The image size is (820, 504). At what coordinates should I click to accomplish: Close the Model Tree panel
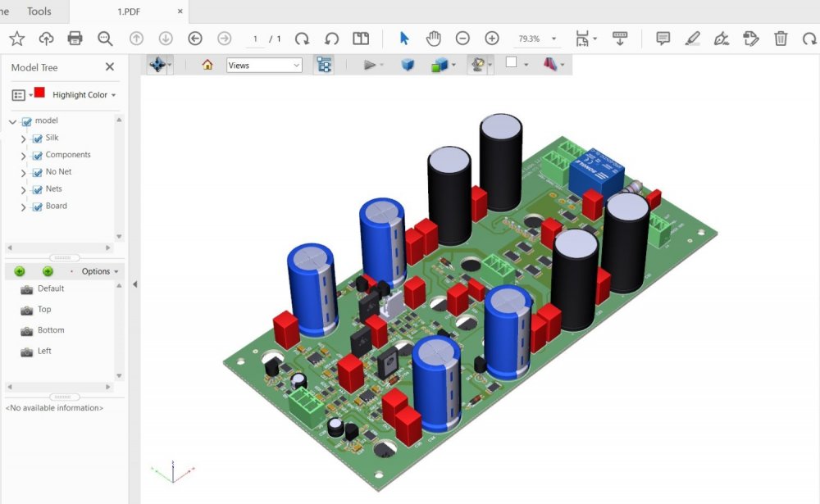110,67
